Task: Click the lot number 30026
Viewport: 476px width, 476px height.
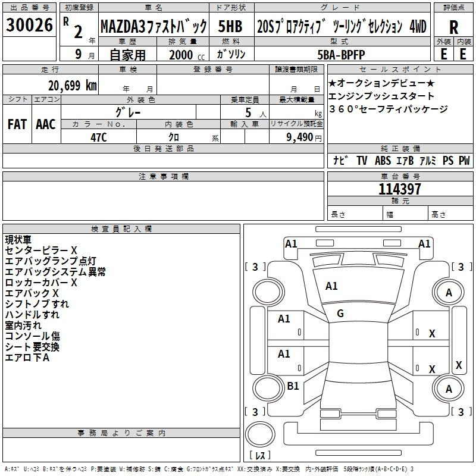Action: [x=29, y=25]
